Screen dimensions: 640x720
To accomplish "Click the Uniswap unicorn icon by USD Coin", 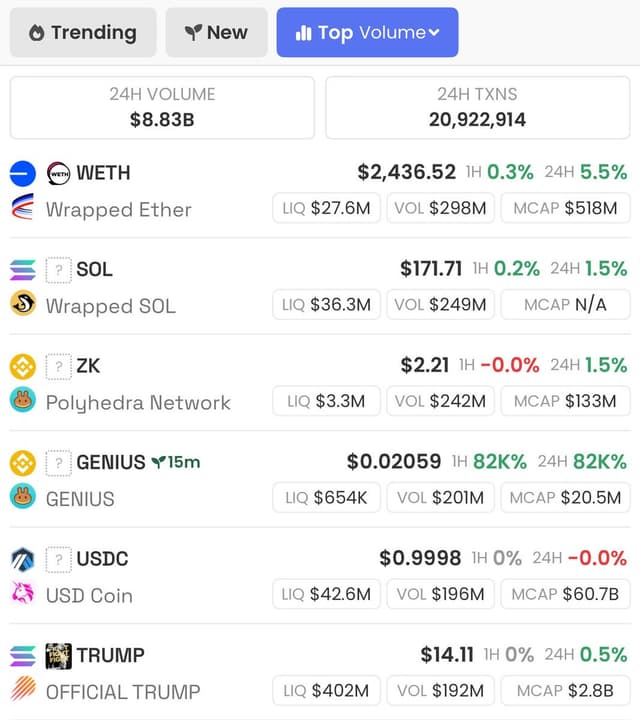I will [x=22, y=592].
